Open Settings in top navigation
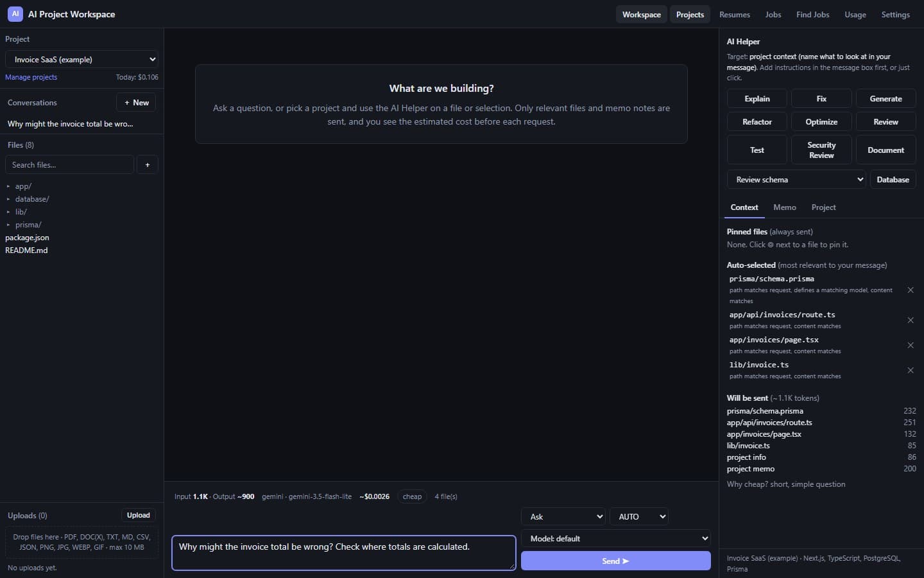Image resolution: width=924 pixels, height=578 pixels. 895,14
